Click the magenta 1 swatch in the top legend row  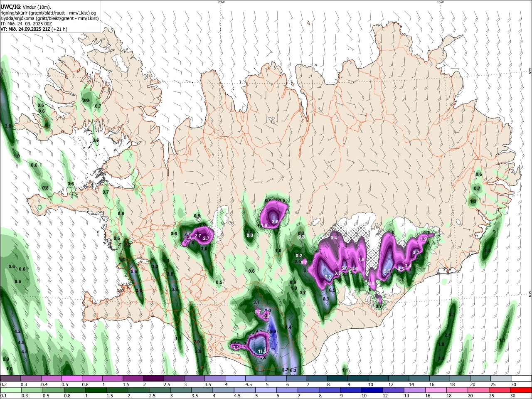point(113,379)
